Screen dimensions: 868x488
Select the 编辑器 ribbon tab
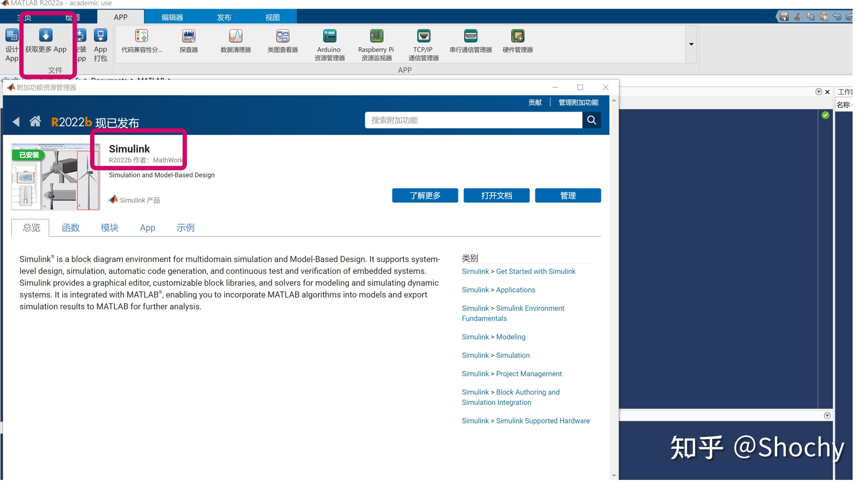click(172, 17)
